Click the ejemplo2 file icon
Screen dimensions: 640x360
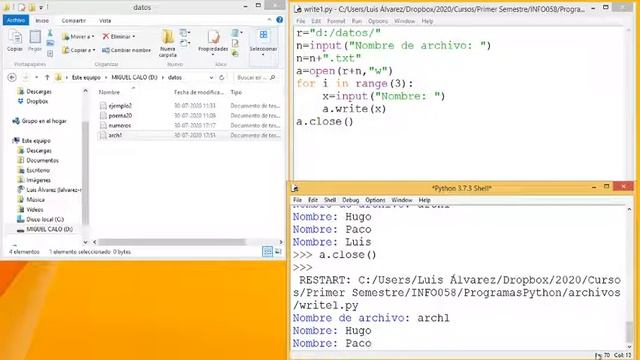103,106
